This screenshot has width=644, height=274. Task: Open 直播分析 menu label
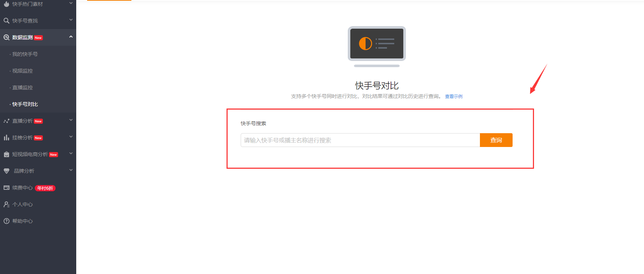[23, 121]
